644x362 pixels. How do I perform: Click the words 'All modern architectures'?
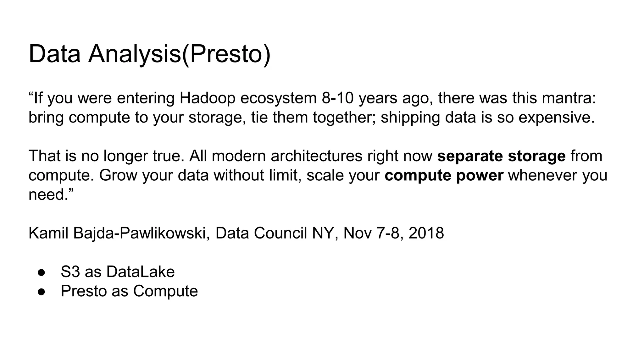(x=276, y=156)
